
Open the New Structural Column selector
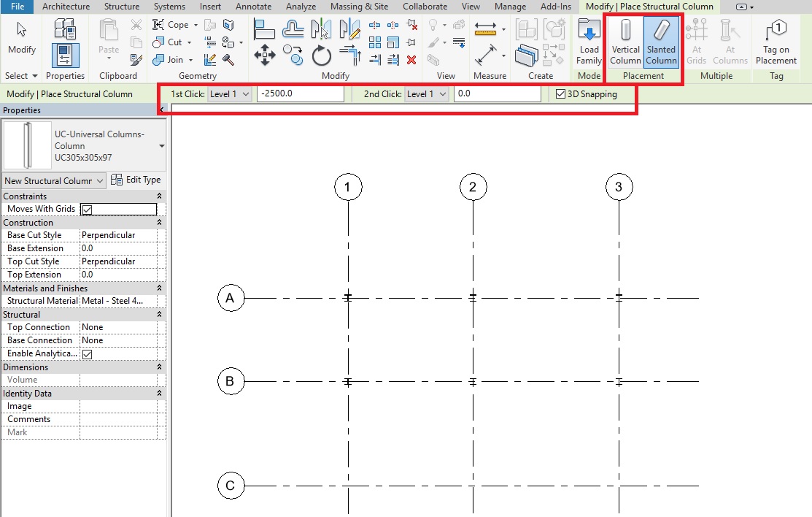[x=53, y=180]
